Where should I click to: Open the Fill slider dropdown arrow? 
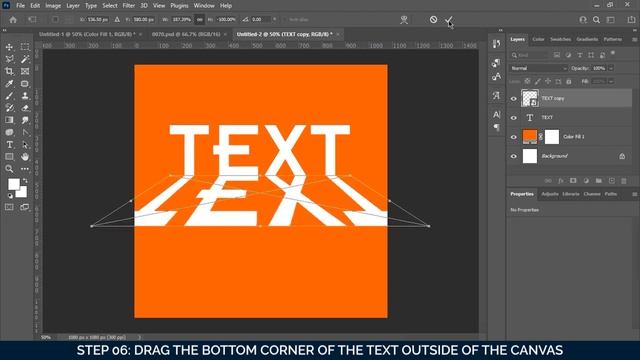pyautogui.click(x=611, y=82)
